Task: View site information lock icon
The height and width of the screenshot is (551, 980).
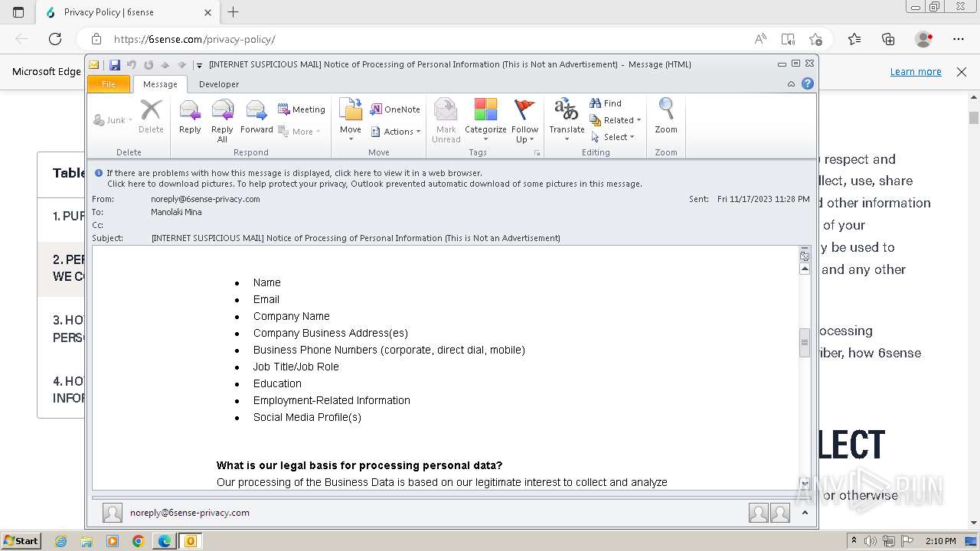Action: [96, 39]
